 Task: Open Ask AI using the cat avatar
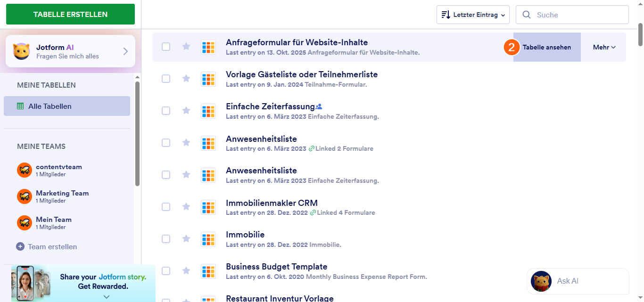[x=541, y=281]
